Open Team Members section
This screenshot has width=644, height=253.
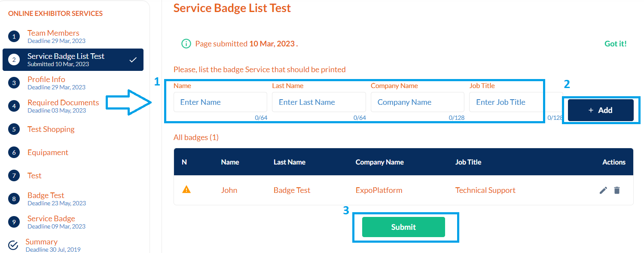[53, 33]
